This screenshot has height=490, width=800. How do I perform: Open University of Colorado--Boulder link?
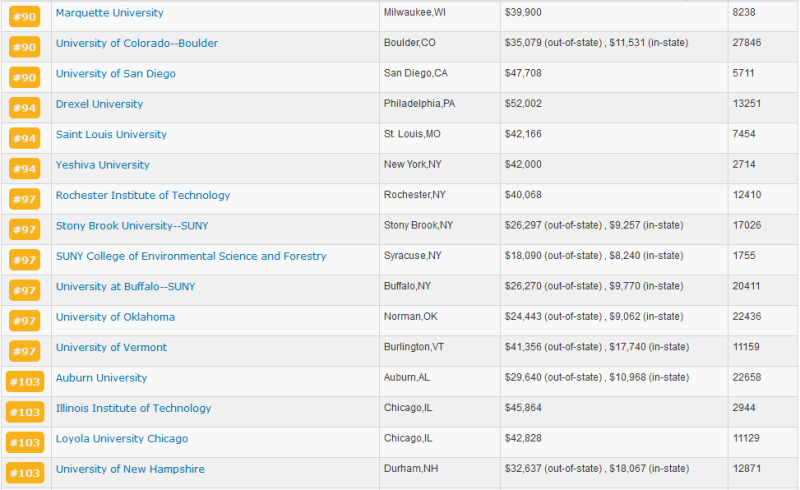137,43
